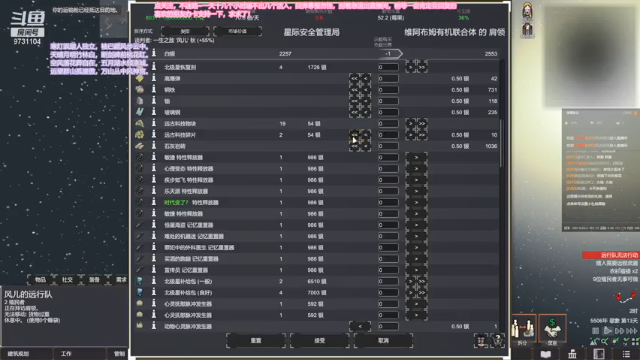640x360 pixels.
Task: Pause the game speed
Action: coord(596,331)
